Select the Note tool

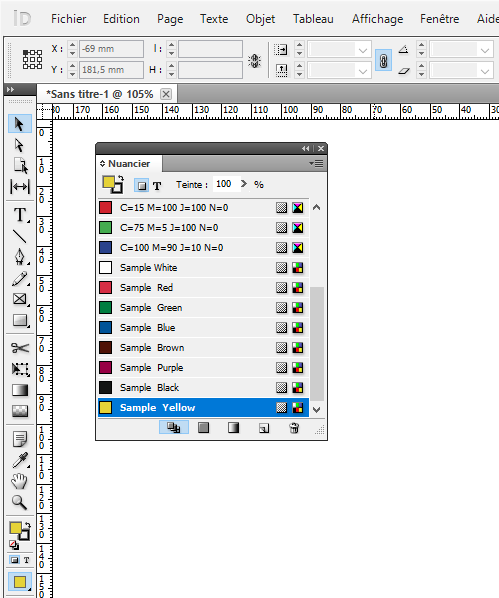tap(20, 439)
